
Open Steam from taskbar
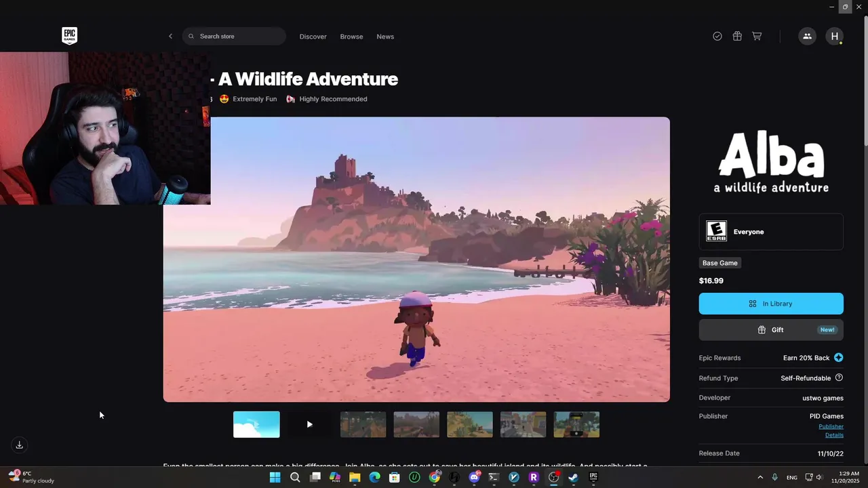(x=574, y=477)
